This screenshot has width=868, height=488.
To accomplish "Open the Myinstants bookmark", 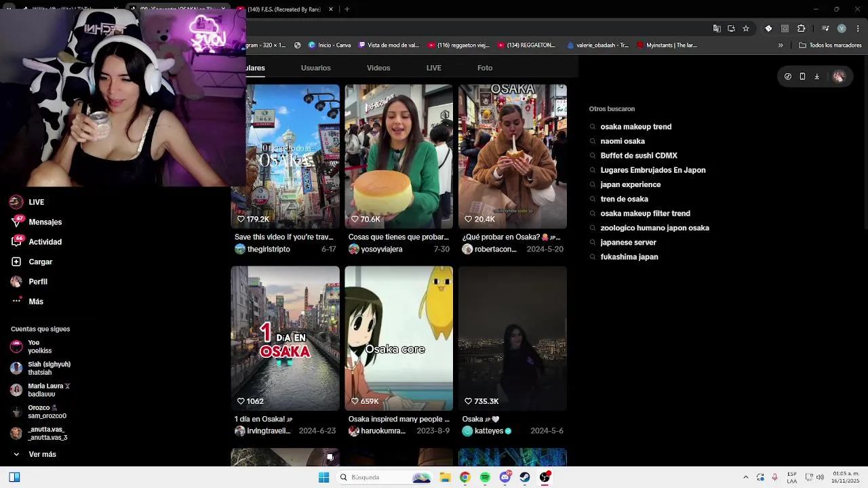I will (667, 45).
